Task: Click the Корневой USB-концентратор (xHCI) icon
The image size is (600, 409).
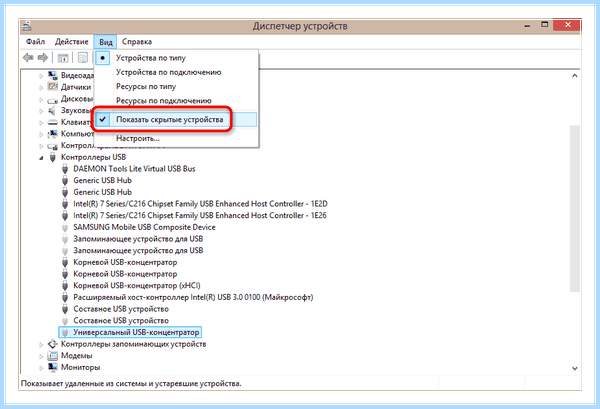Action: pos(65,286)
